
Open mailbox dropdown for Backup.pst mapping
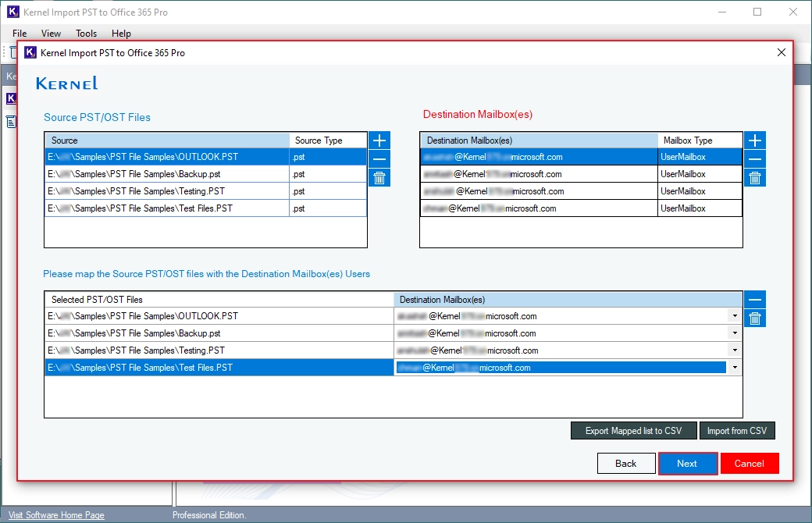click(x=735, y=333)
